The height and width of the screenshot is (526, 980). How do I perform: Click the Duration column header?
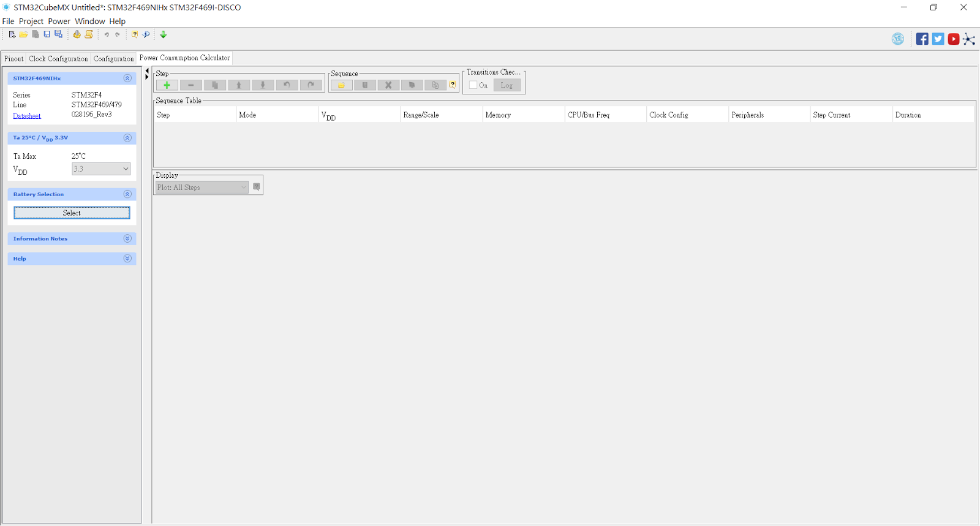click(933, 115)
